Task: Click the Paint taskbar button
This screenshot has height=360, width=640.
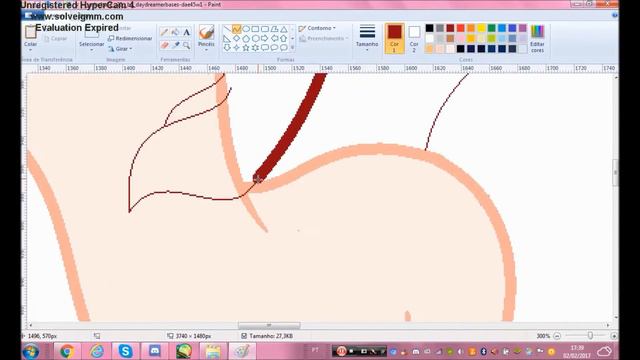Action: click(242, 351)
